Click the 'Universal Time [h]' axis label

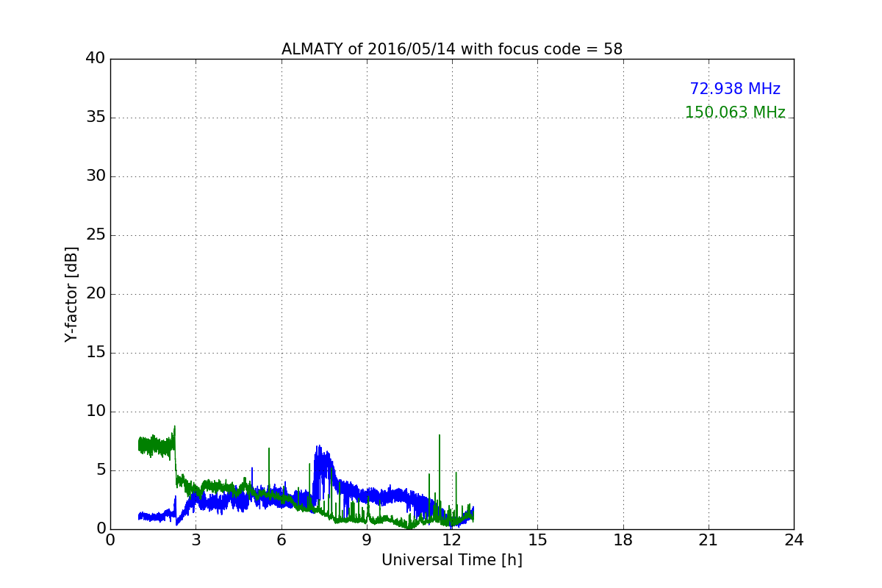click(x=452, y=560)
